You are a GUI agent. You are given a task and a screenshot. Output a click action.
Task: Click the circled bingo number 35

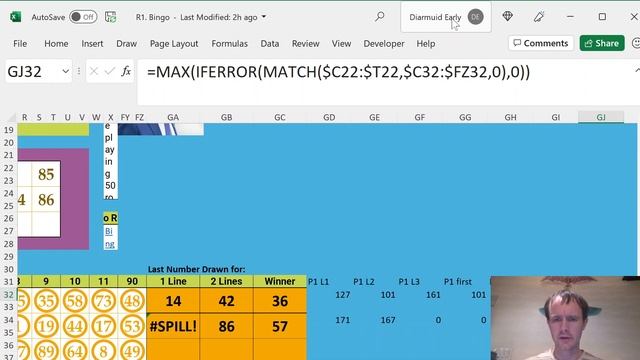(x=46, y=301)
